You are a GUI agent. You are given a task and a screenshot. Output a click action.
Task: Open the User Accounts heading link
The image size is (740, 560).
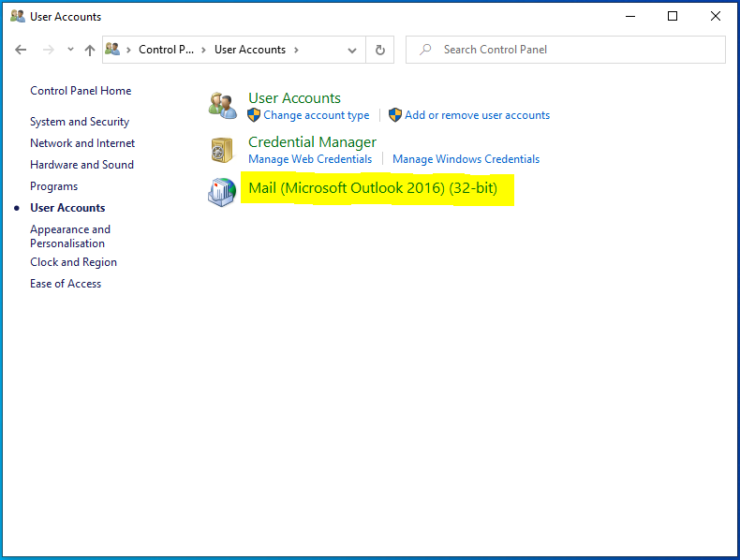click(294, 98)
